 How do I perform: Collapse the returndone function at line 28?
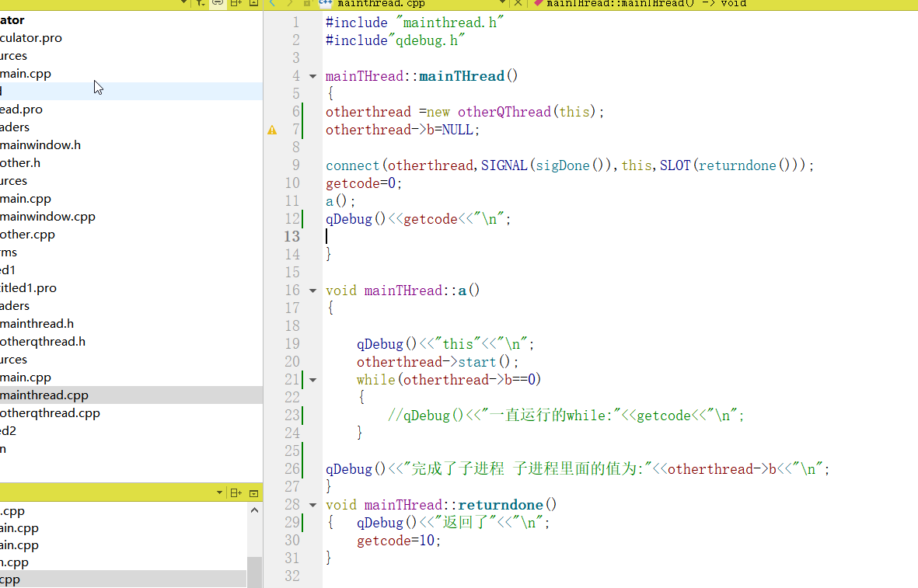click(x=312, y=505)
